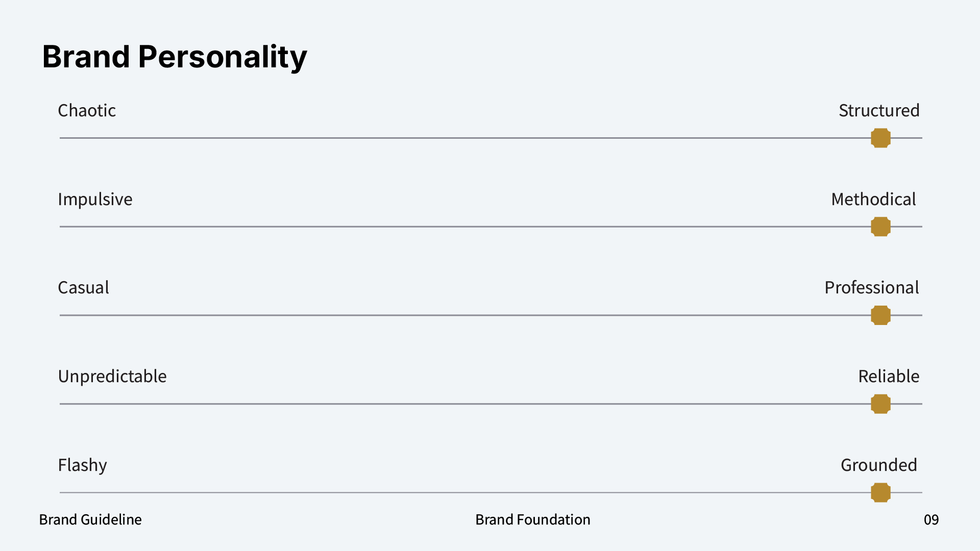Click the Chaotic label
980x551 pixels.
pyautogui.click(x=87, y=111)
